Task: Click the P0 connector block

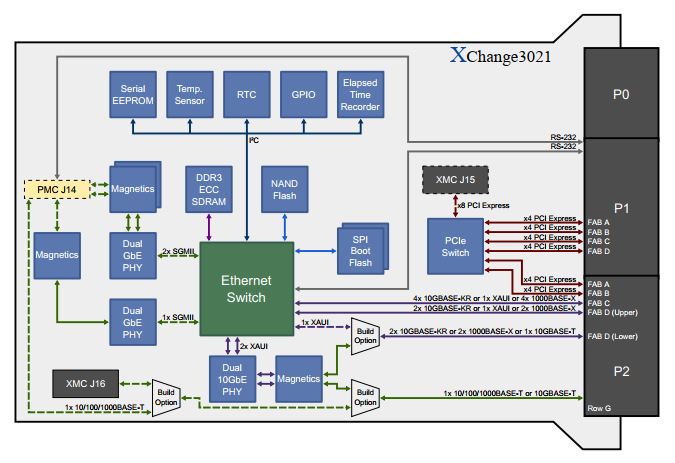Action: [621, 93]
